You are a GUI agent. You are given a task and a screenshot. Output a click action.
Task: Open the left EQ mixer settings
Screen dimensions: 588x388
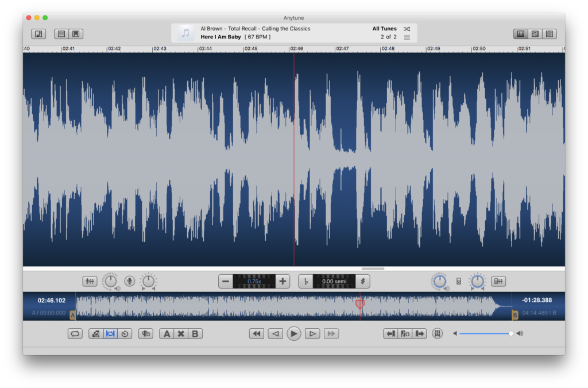pyautogui.click(x=90, y=281)
